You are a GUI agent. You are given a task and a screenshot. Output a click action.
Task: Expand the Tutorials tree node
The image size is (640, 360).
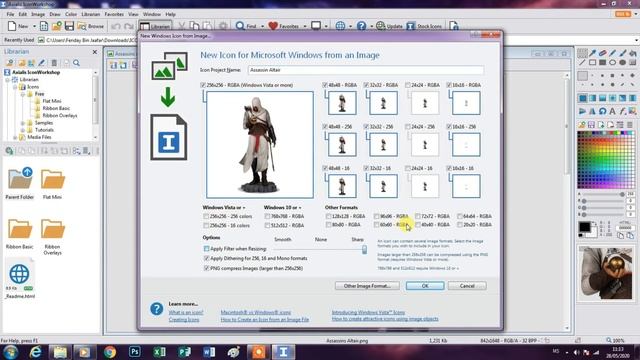(x=23, y=130)
